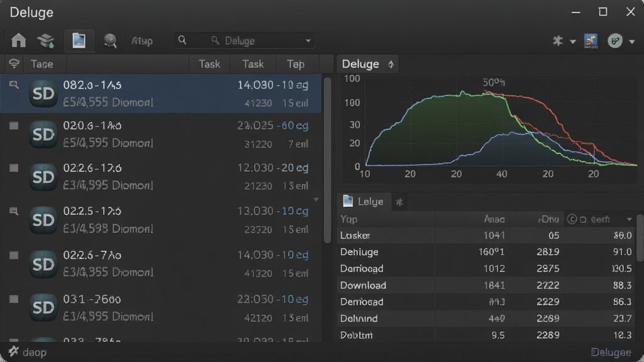Click value 2222 in Download row
The image size is (644, 362).
point(548,285)
